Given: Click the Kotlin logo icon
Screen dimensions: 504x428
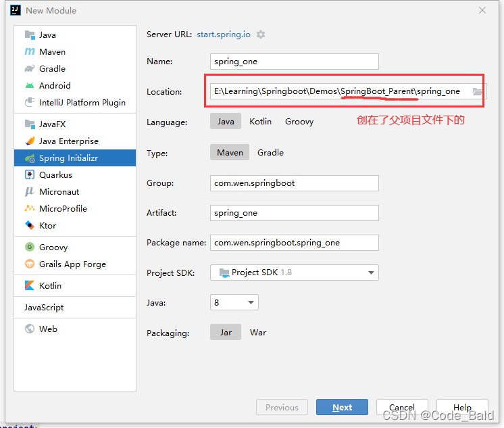Looking at the screenshot, I should coord(30,285).
